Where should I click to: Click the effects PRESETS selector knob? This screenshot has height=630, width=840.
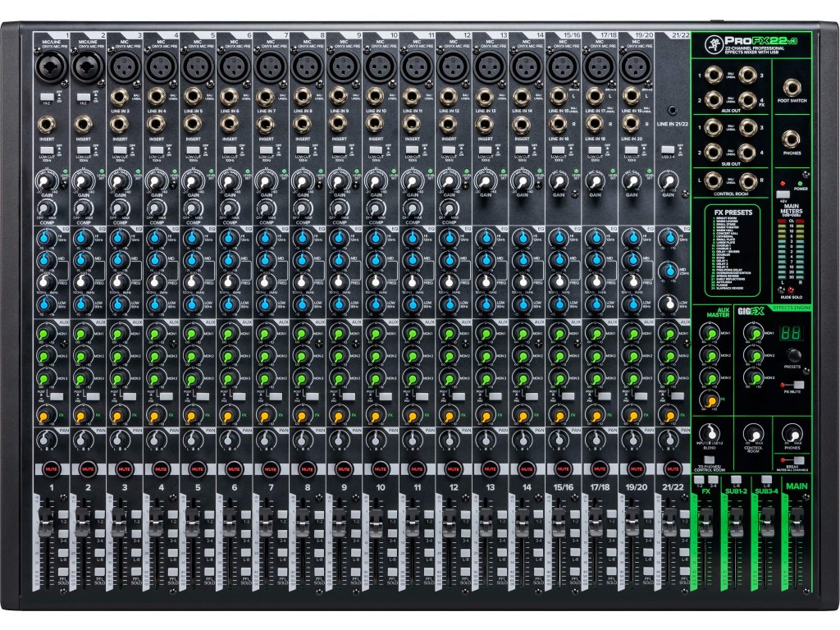(x=792, y=355)
